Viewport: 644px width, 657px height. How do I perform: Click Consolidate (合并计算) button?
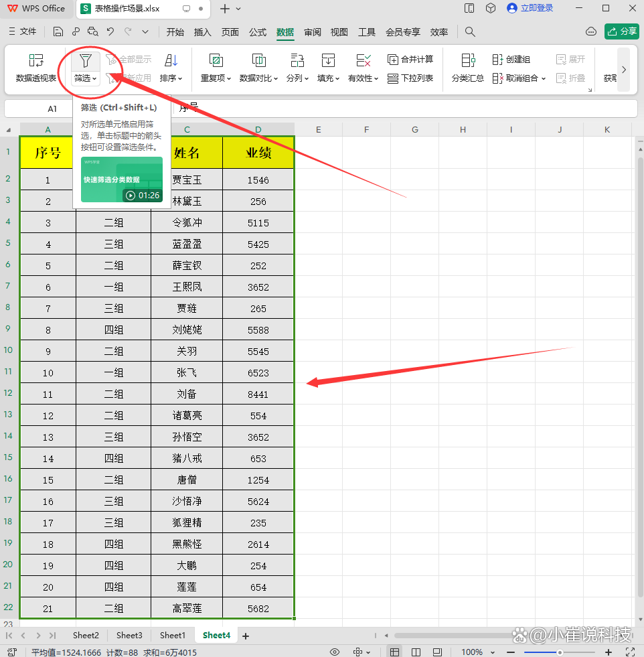tap(410, 60)
